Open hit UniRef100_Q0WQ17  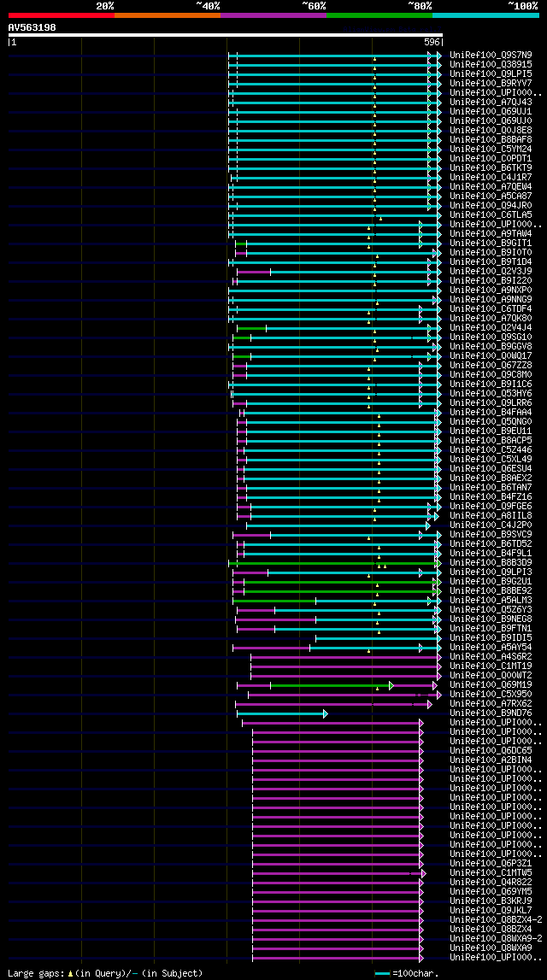coord(491,355)
